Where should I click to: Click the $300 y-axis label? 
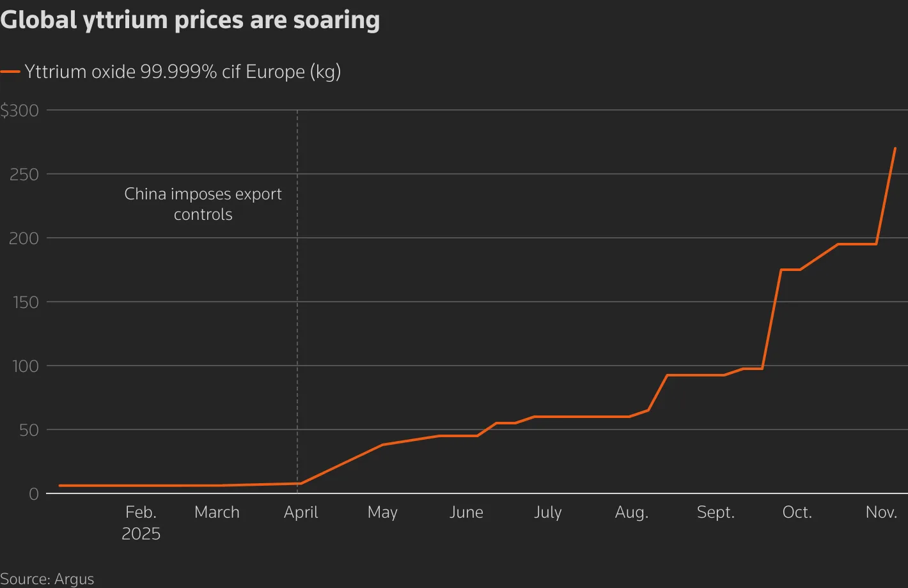click(20, 111)
